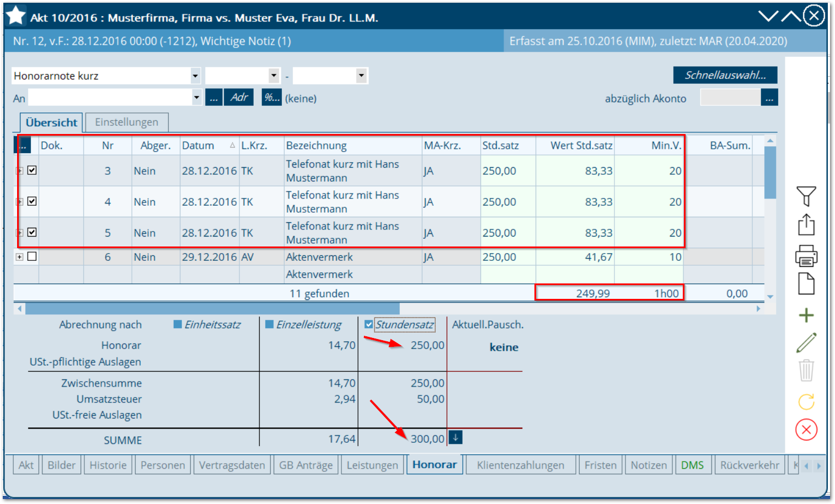Click the horizontal scrollbar thumb under table
The height and width of the screenshot is (504, 835).
212,309
